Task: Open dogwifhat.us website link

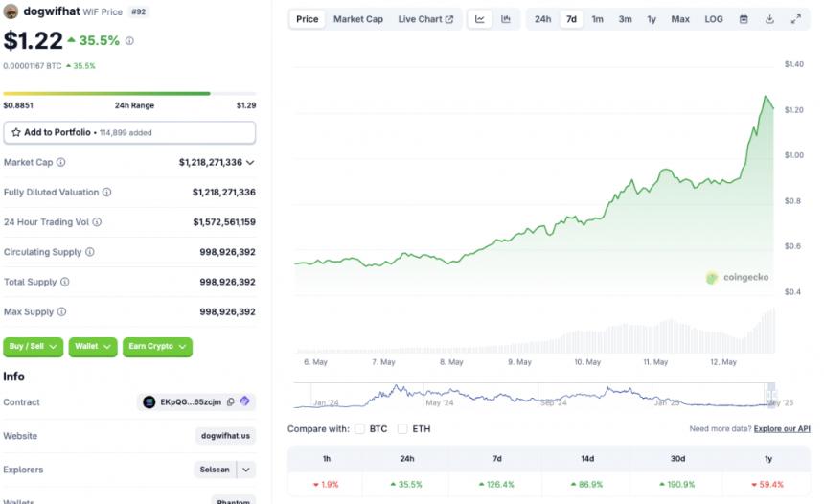Action: coord(225,436)
